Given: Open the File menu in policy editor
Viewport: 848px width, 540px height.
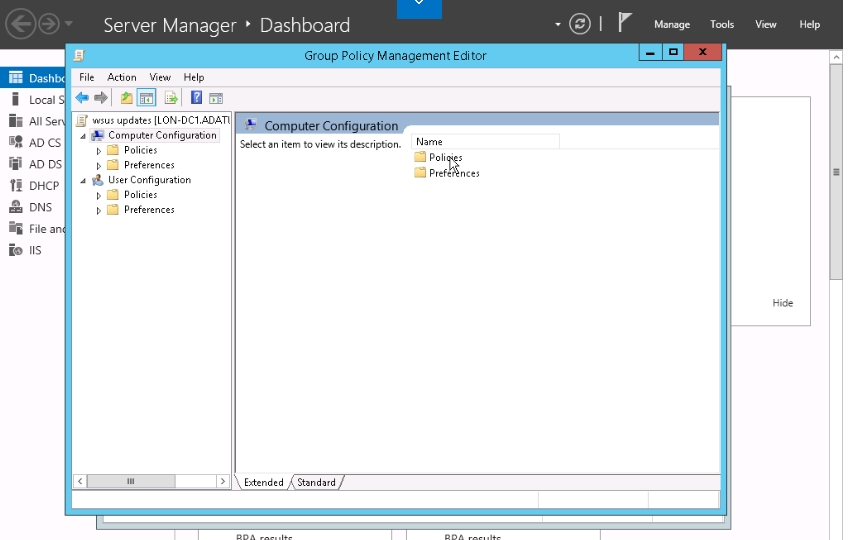Looking at the screenshot, I should click(87, 77).
